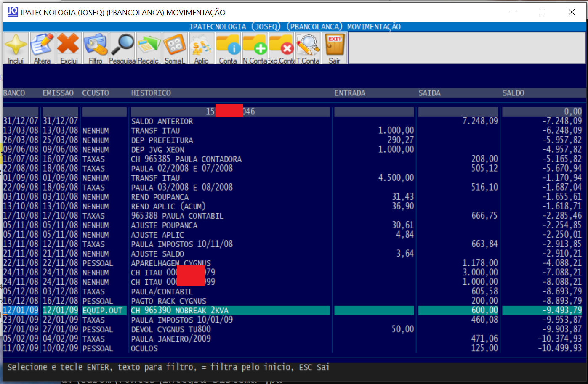Image resolution: width=588 pixels, height=384 pixels.
Task: Launch Pesquisa magnifier search
Action: point(122,48)
